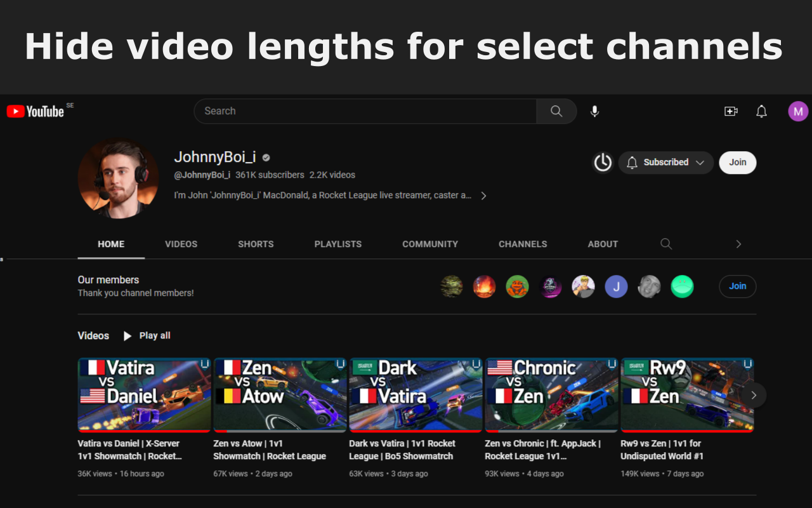Open the Chronic vs Zen thumbnail
812x508 pixels.
(552, 395)
